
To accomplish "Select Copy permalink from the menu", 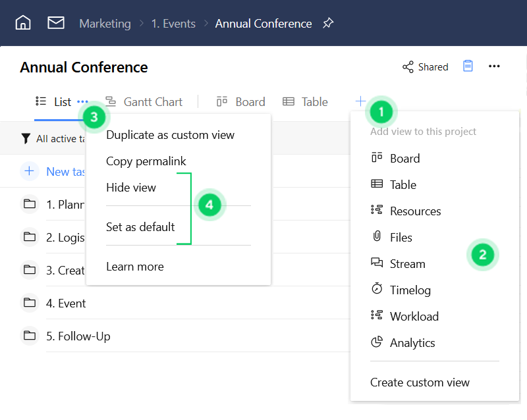I will click(x=146, y=161).
